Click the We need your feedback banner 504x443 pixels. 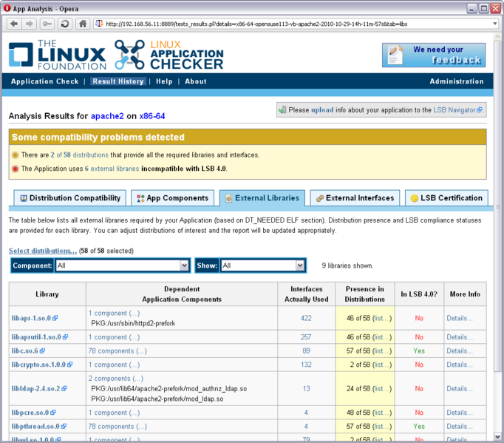pyautogui.click(x=434, y=55)
